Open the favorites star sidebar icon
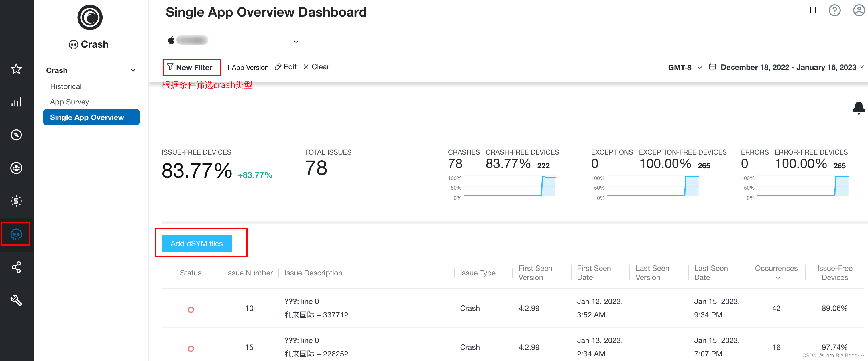The image size is (868, 361). click(16, 69)
